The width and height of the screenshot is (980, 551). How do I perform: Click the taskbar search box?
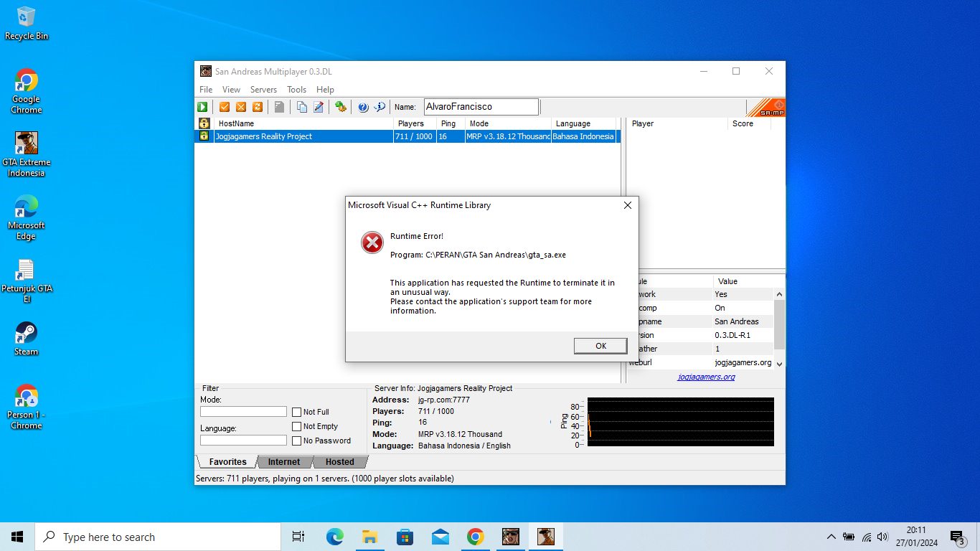point(158,537)
